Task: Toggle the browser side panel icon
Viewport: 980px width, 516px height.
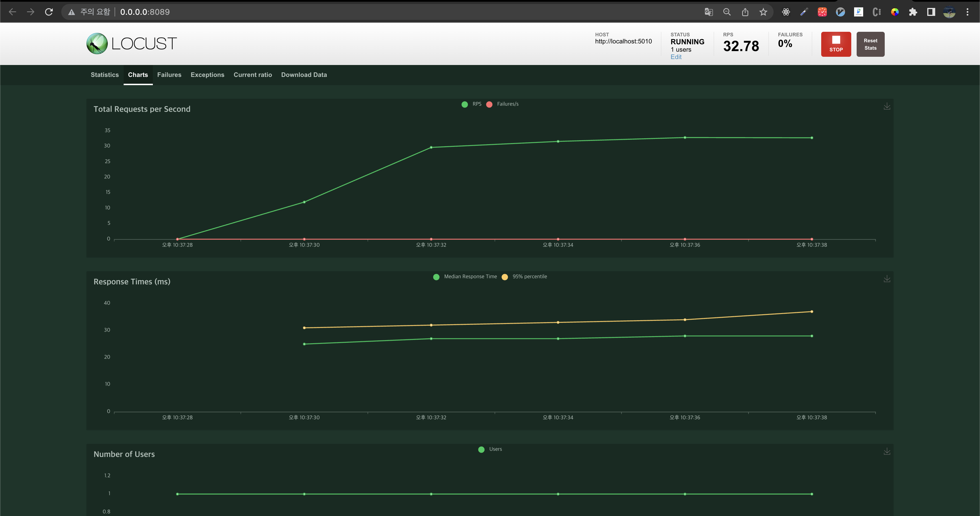Action: pyautogui.click(x=931, y=12)
